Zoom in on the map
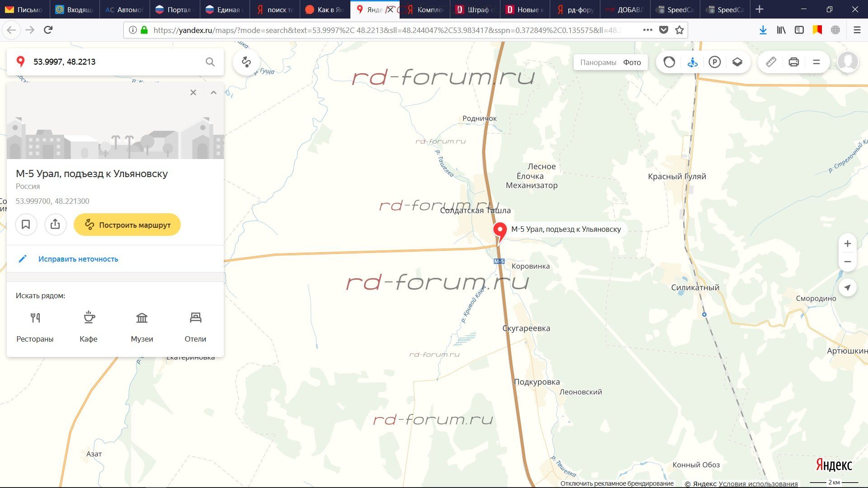The width and height of the screenshot is (868, 488). [x=847, y=244]
